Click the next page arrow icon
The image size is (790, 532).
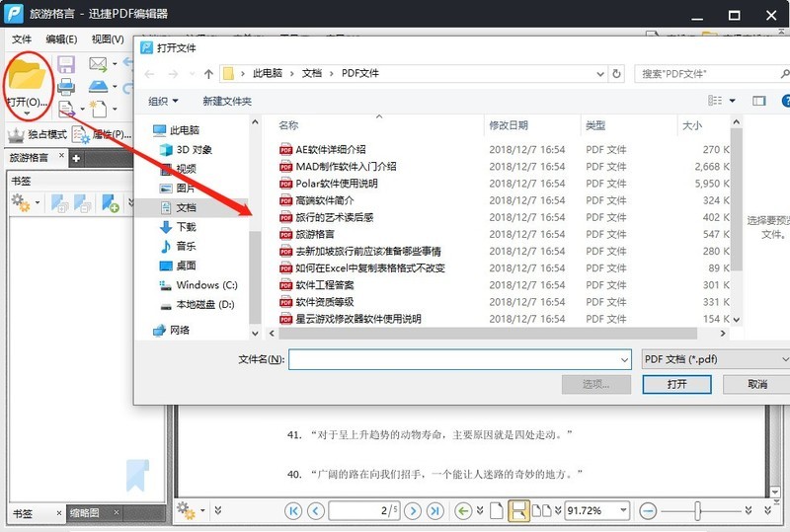tap(412, 510)
